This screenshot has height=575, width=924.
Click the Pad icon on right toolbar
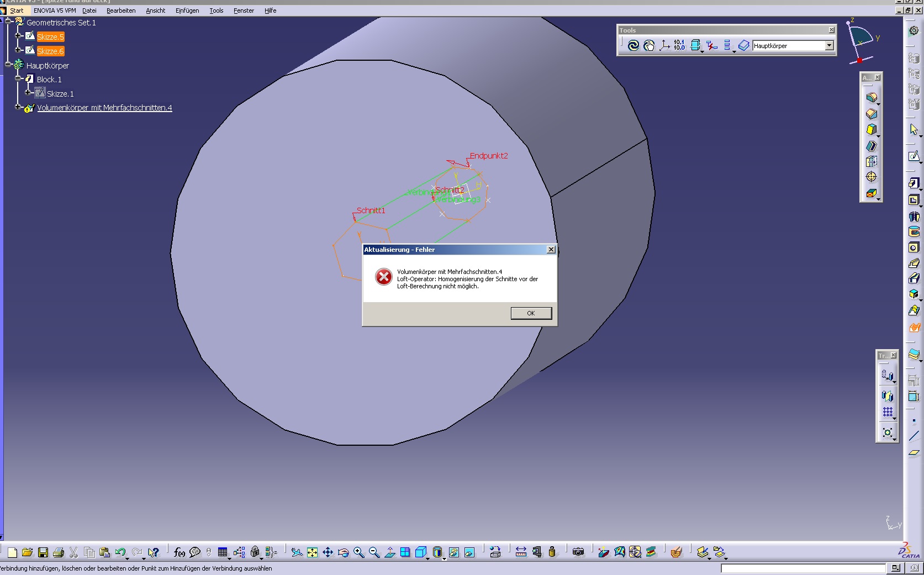pyautogui.click(x=914, y=183)
